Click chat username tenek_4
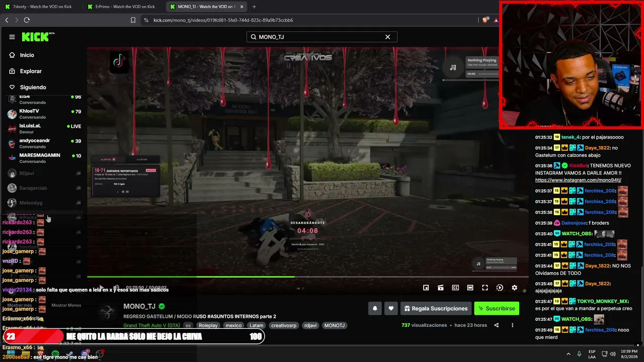Viewport: 644px width, 362px height. point(570,137)
